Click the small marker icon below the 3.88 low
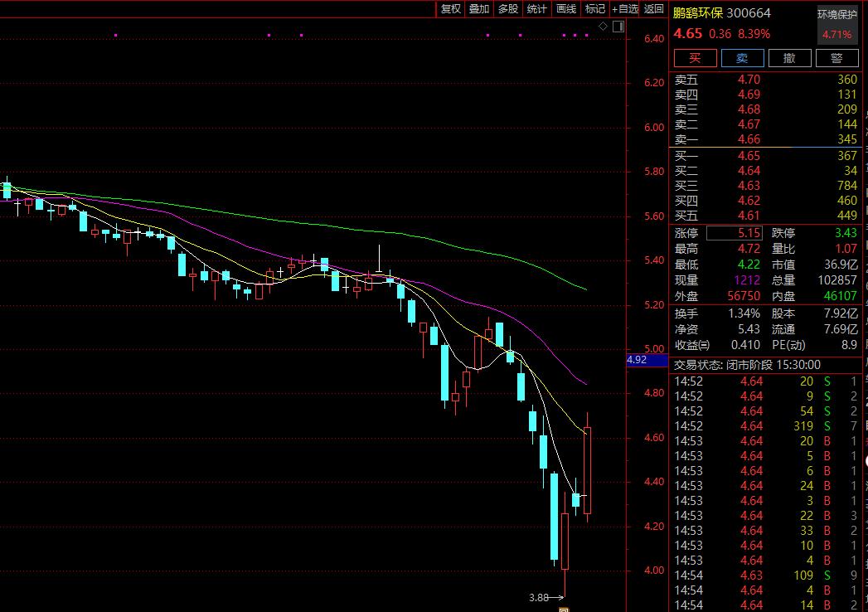 point(564,610)
